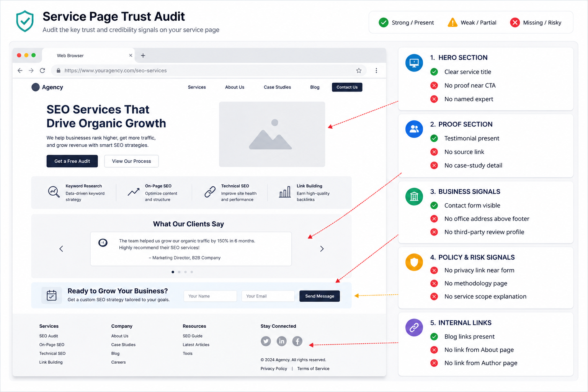Open the Link Building footer link

[x=51, y=362]
